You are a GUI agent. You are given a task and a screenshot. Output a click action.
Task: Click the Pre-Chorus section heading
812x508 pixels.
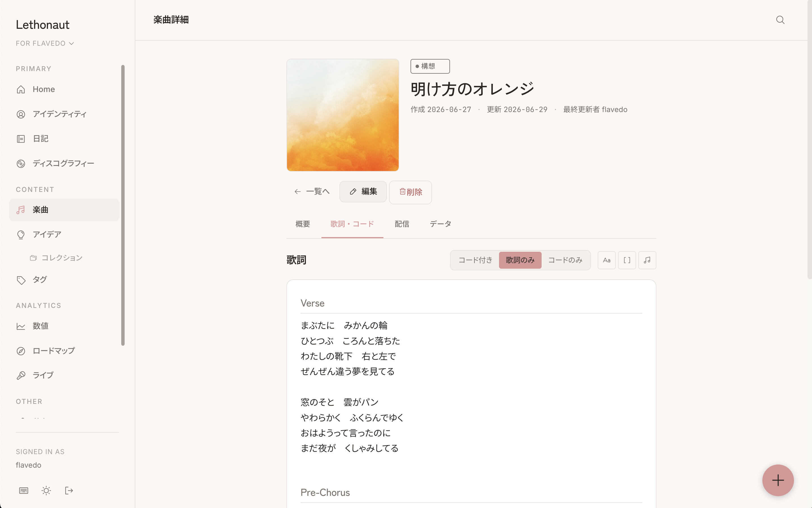pos(325,492)
